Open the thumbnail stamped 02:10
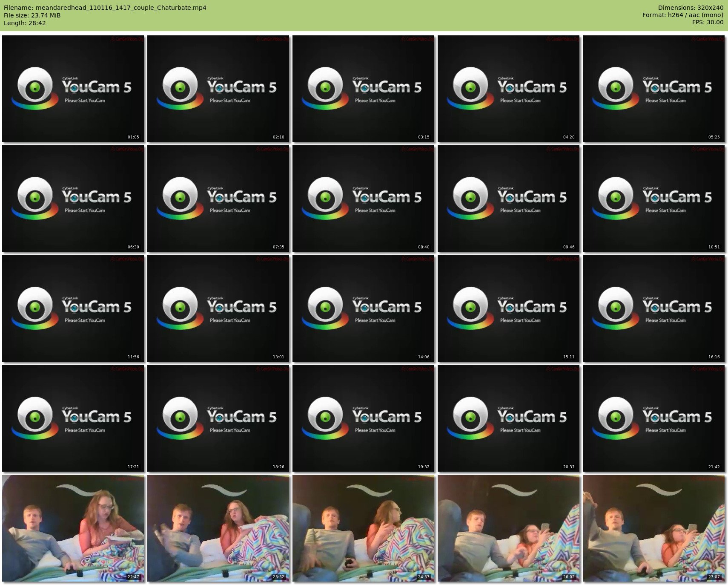 coord(218,89)
